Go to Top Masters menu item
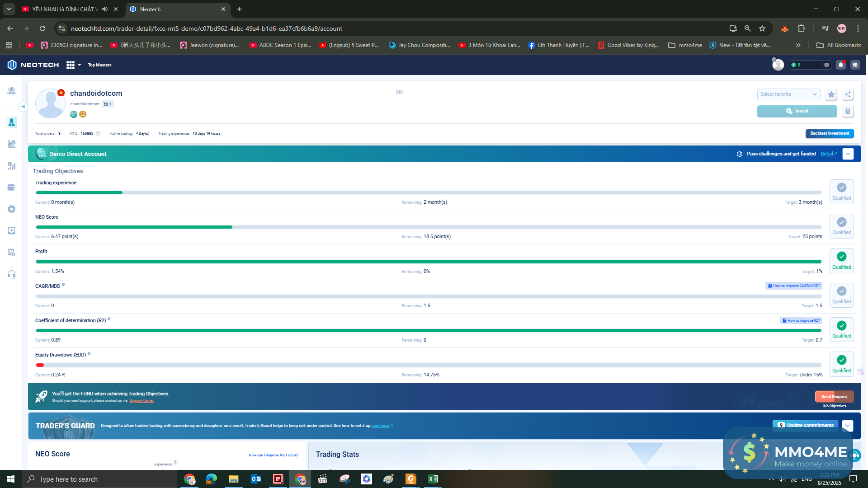 point(99,65)
